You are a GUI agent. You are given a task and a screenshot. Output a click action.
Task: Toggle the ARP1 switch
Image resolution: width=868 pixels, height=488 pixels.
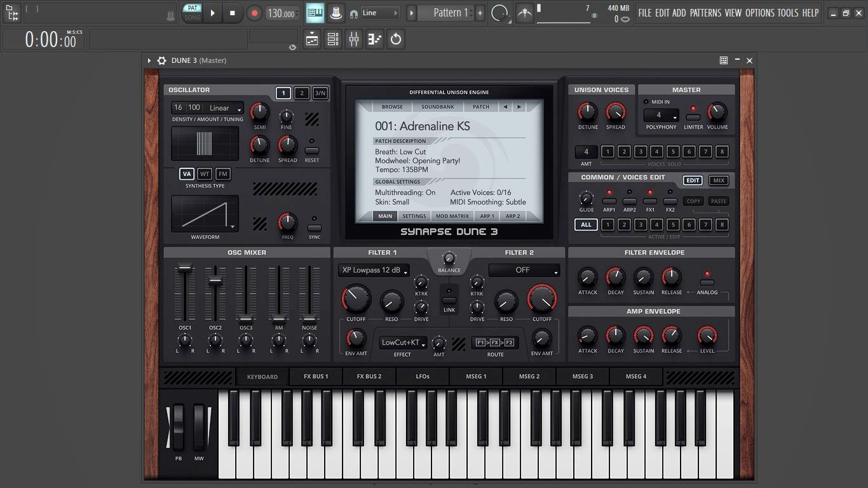pyautogui.click(x=609, y=201)
